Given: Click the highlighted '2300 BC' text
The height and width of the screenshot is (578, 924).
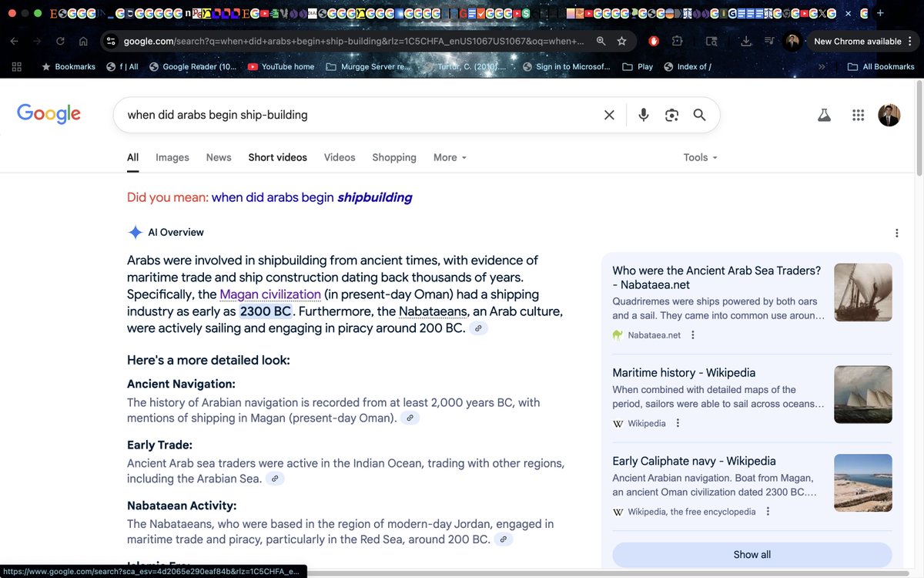Looking at the screenshot, I should click(266, 311).
